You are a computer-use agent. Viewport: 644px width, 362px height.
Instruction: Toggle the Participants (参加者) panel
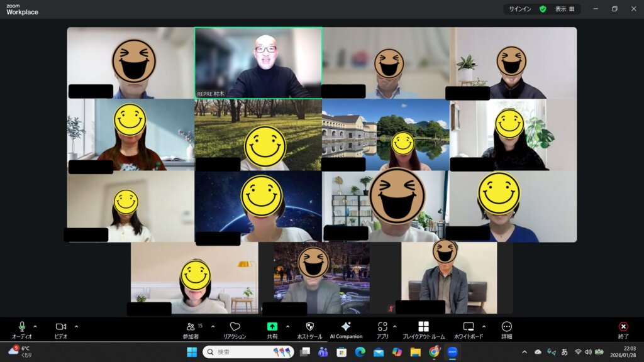(x=191, y=327)
